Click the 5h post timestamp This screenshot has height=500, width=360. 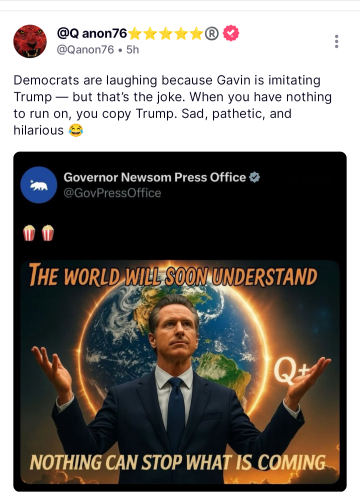coord(133,50)
